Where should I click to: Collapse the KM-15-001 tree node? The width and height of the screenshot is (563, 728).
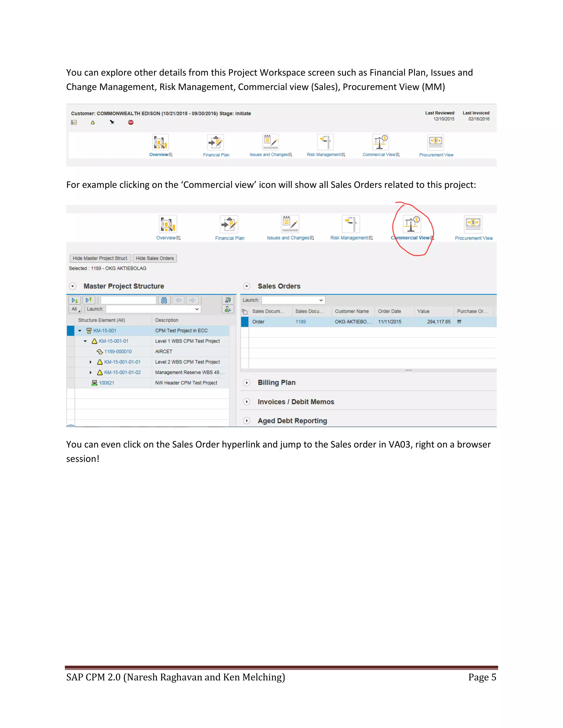tap(80, 331)
